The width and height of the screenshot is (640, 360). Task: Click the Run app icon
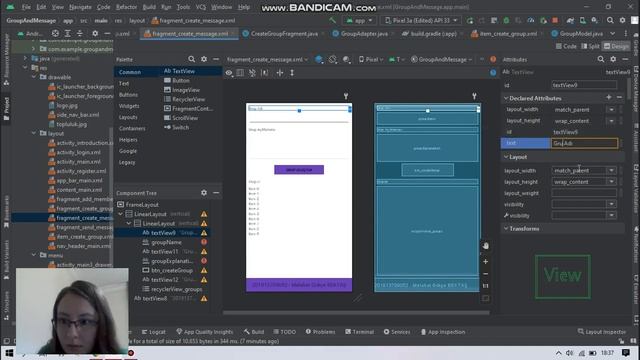(x=470, y=20)
